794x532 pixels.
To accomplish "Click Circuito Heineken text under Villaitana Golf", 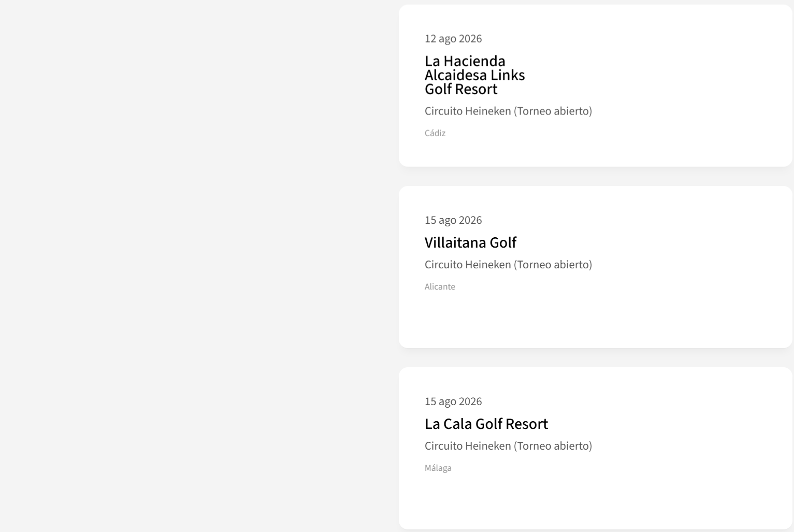I will [468, 265].
